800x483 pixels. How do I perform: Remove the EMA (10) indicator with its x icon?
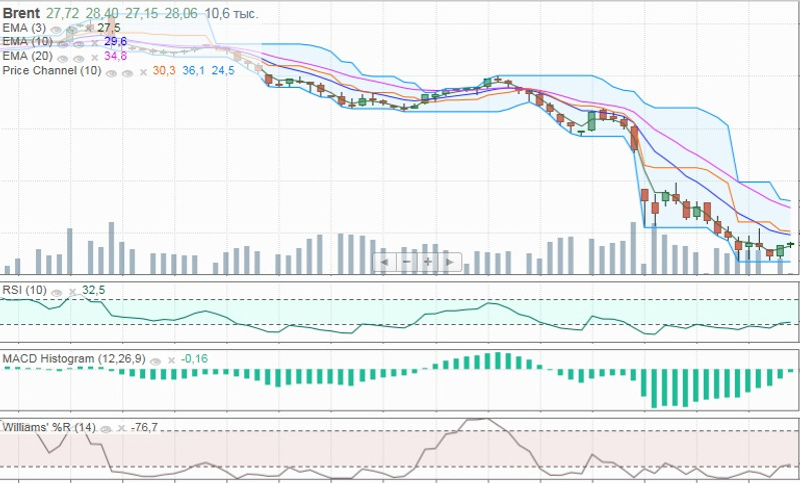95,43
